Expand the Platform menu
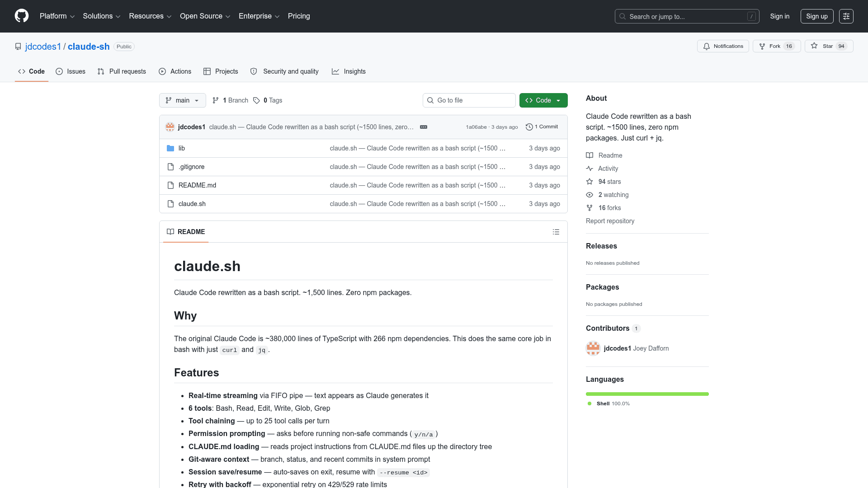This screenshot has height=488, width=868. click(x=57, y=16)
